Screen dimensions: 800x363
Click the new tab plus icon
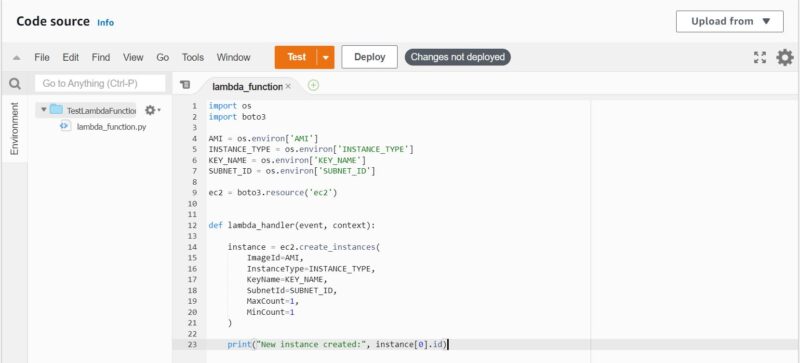point(314,85)
